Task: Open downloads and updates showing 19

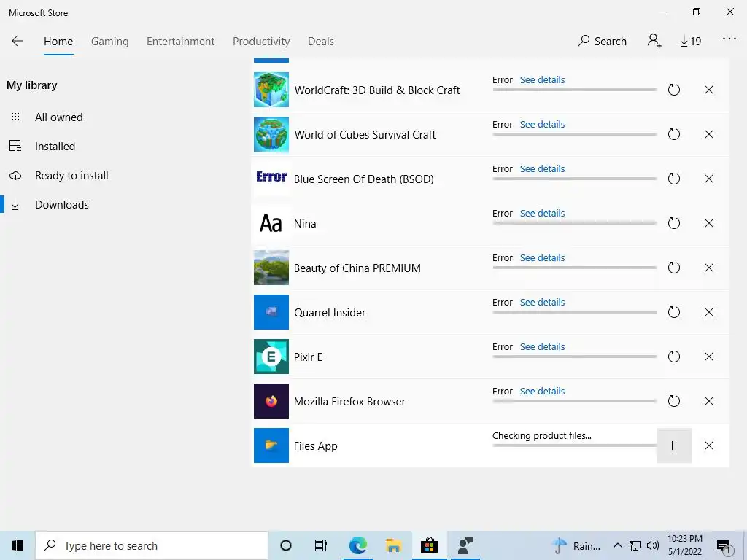Action: (690, 42)
